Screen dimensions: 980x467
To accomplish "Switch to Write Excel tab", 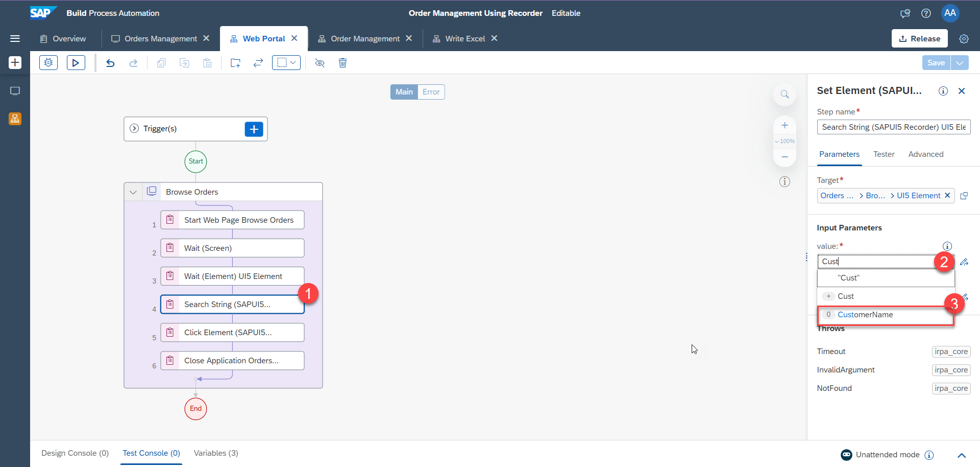I will pyautogui.click(x=459, y=39).
